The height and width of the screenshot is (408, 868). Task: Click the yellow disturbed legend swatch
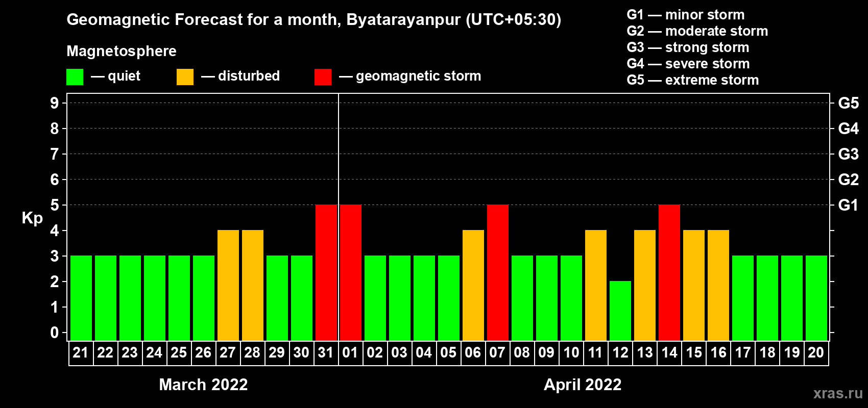pos(185,77)
